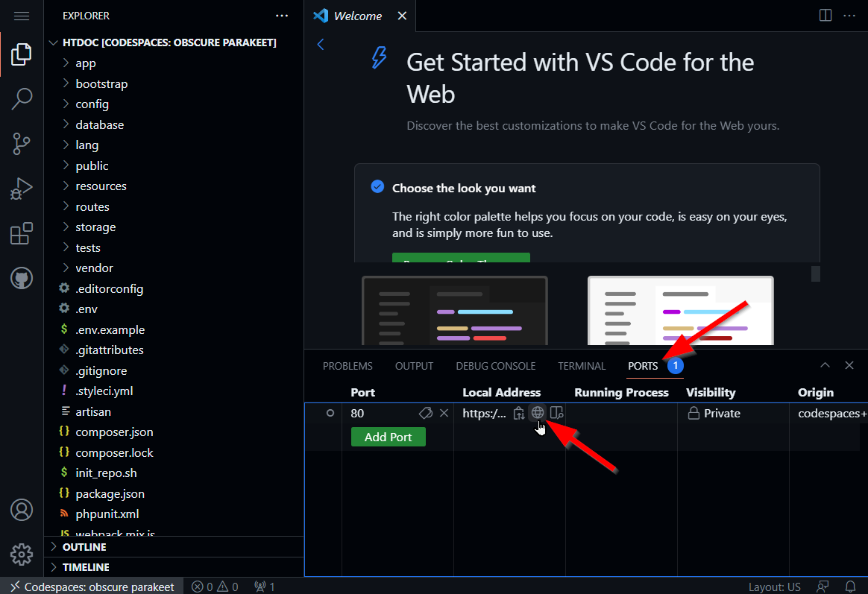Click the Add Port button
The height and width of the screenshot is (594, 868).
point(388,437)
